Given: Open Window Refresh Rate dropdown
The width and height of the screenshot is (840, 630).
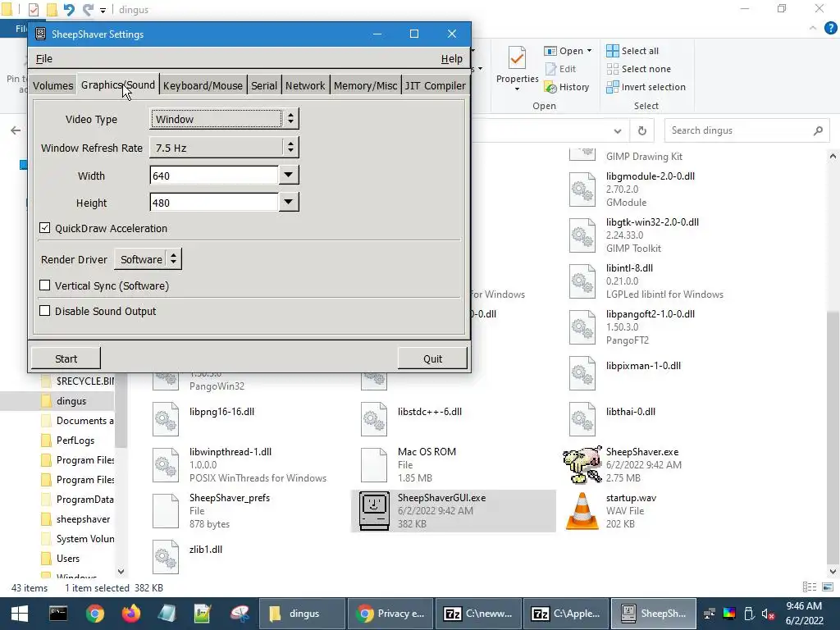Looking at the screenshot, I should [224, 148].
